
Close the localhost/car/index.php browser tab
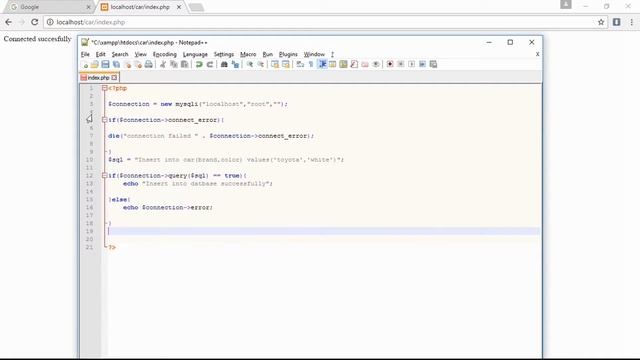pos(179,7)
